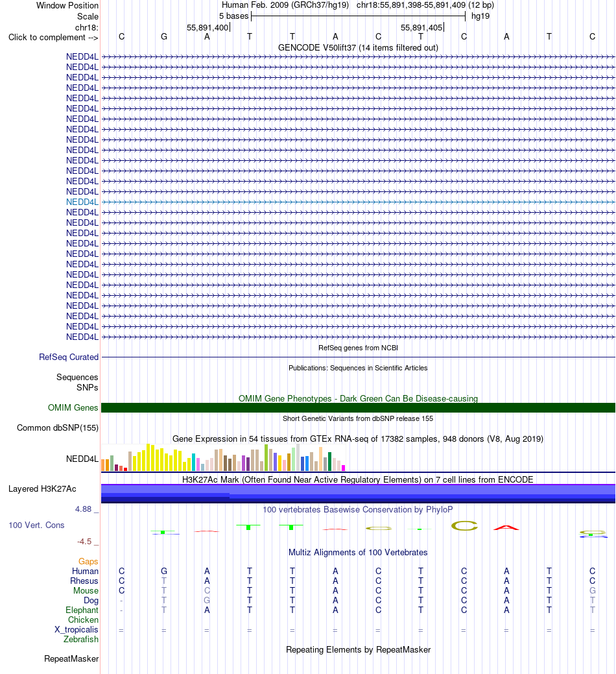
Task: Open the RepeatMasker track label
Action: (71, 659)
